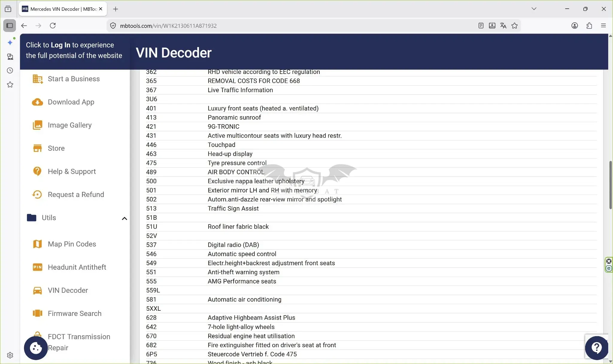This screenshot has height=364, width=613.
Task: Click option code 559L
Action: [153, 290]
